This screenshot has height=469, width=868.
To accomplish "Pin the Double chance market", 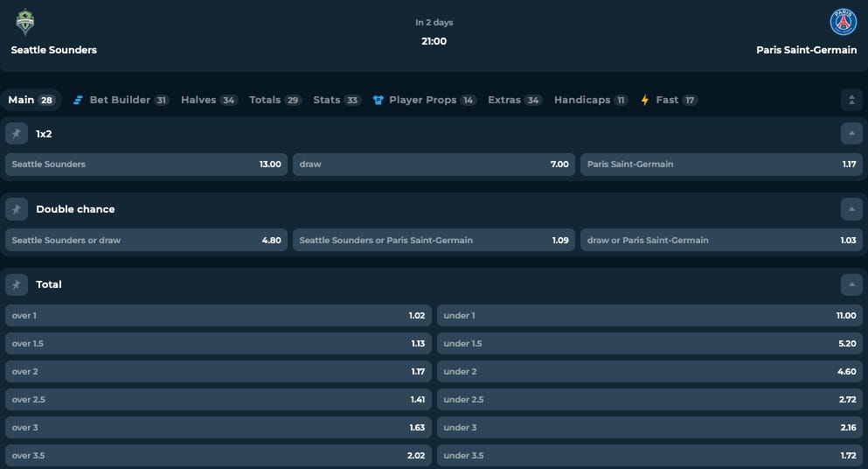I will coord(17,209).
